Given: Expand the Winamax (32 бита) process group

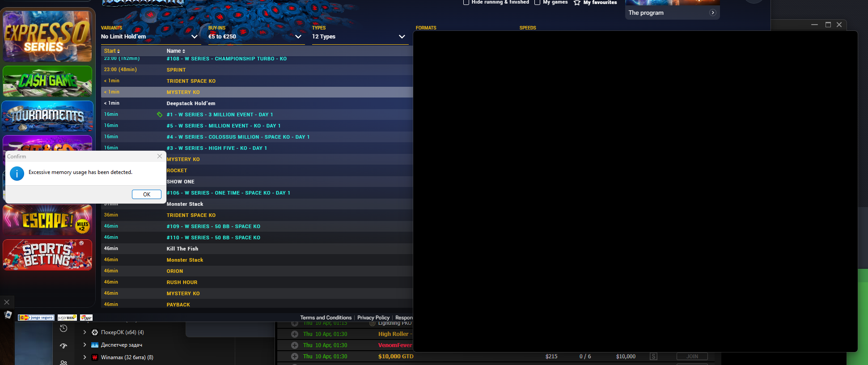Looking at the screenshot, I should 85,357.
